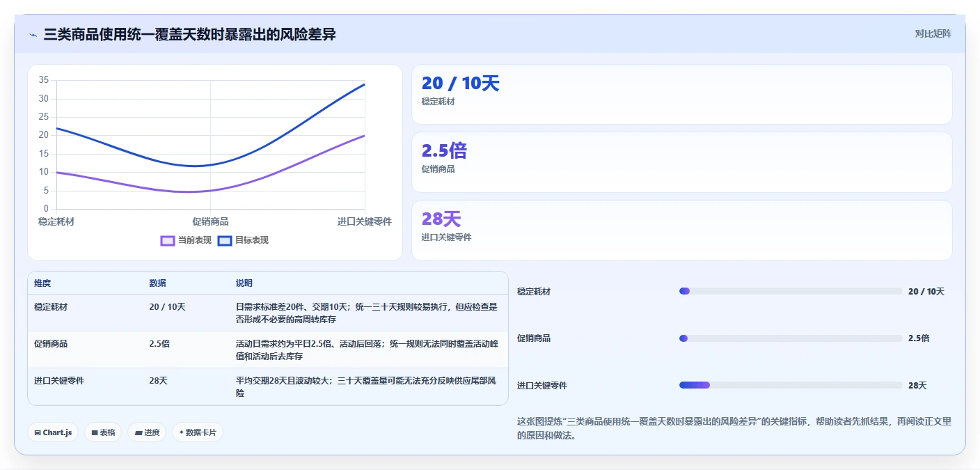Click the lightning icon beside the title
Image resolution: width=980 pixels, height=470 pixels.
[33, 34]
